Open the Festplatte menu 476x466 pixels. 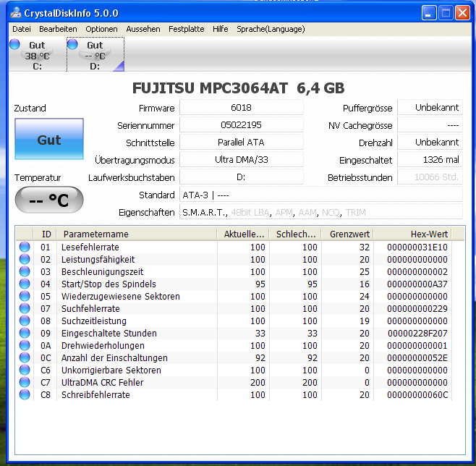coord(186,29)
